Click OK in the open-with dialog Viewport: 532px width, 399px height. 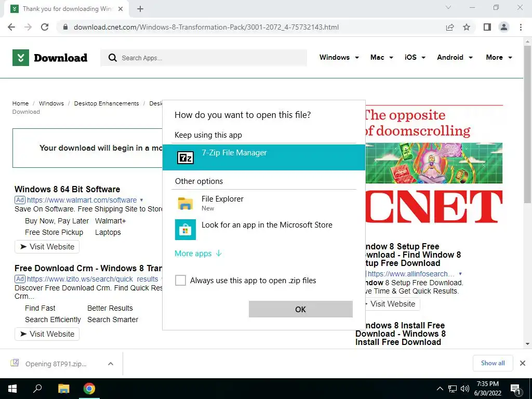301,309
